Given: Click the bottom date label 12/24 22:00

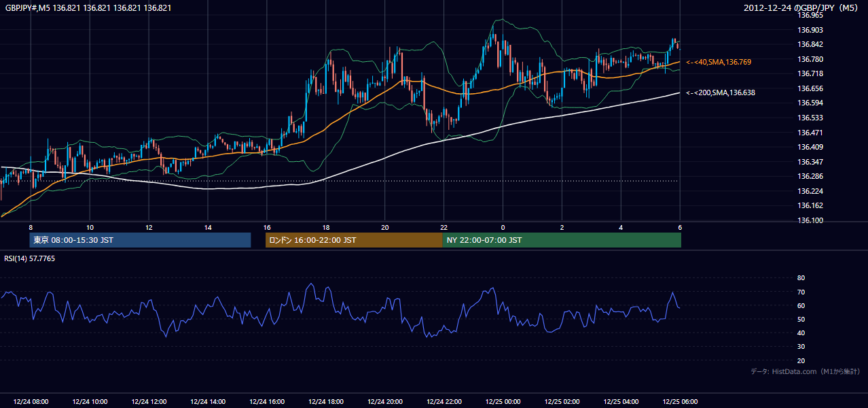Looking at the screenshot, I should click(x=444, y=402).
